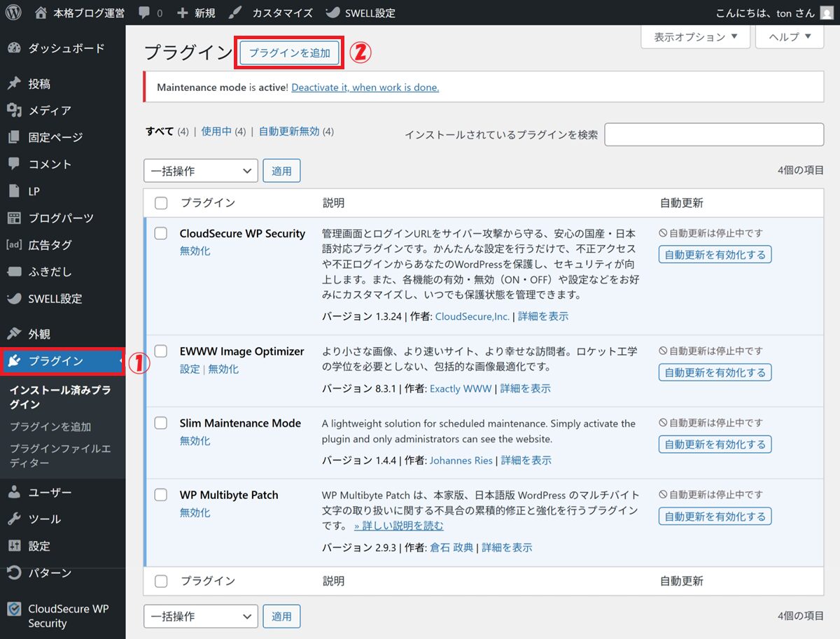Open Tools via the wrench icon
Viewport: 840px width, 639px height.
click(14, 519)
